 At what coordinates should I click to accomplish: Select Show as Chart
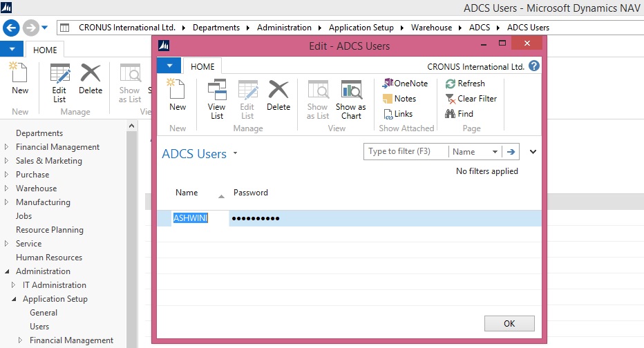pos(351,99)
